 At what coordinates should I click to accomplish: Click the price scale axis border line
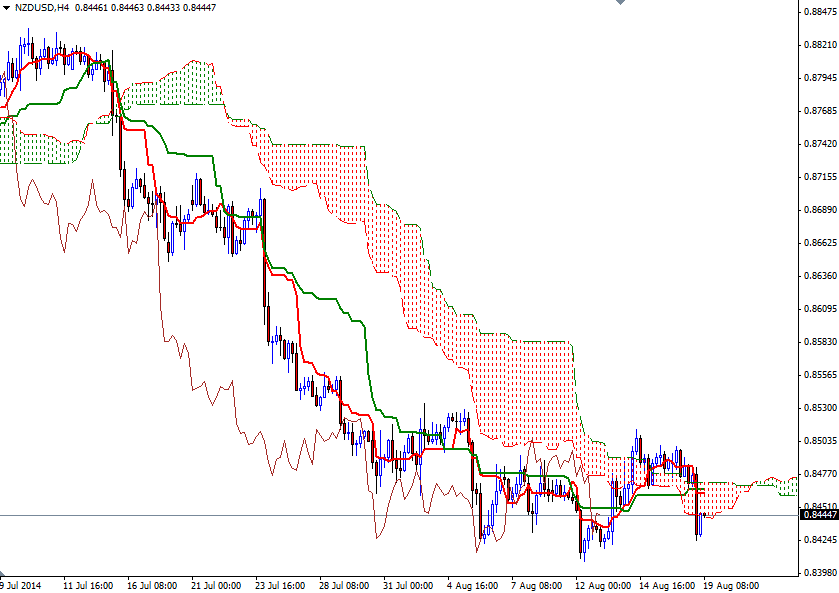[x=797, y=300]
